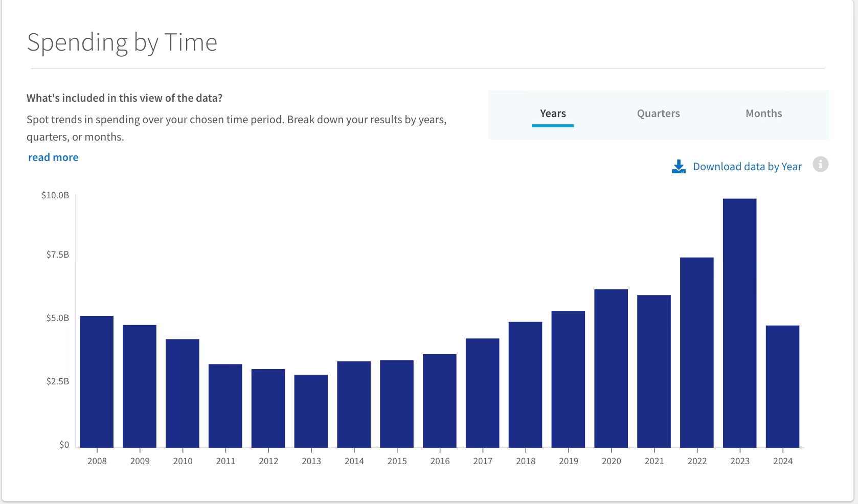
Task: Click the 2010 spending bar
Action: (183, 394)
